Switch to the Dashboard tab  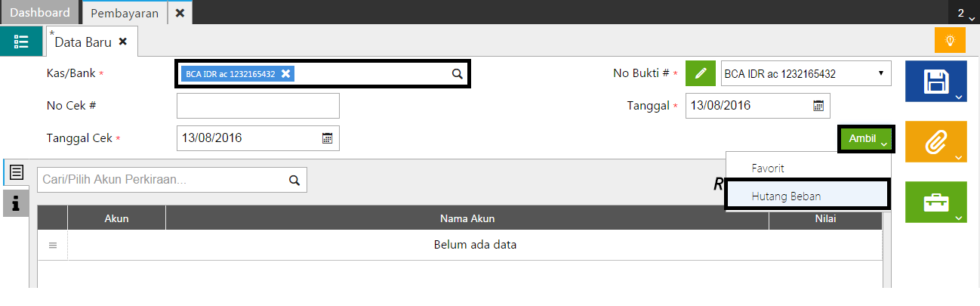coord(39,13)
